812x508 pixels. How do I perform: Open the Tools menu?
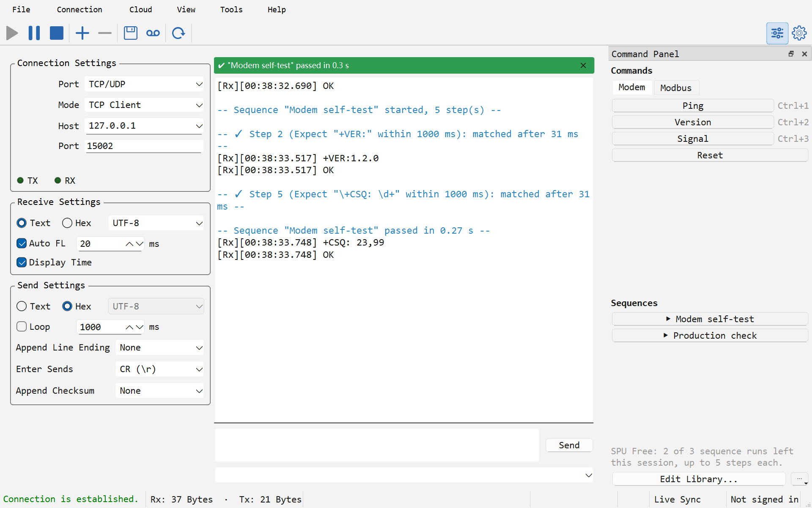coord(231,9)
